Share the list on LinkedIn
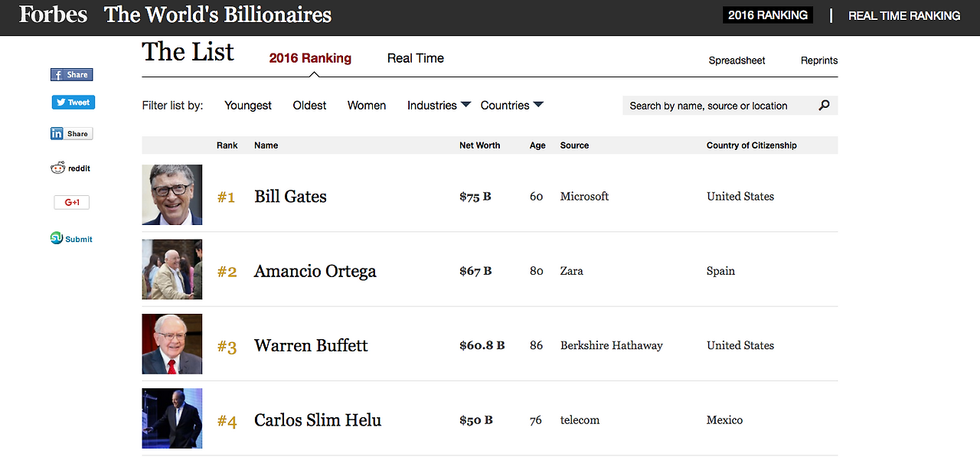This screenshot has height=460, width=980. tap(70, 134)
